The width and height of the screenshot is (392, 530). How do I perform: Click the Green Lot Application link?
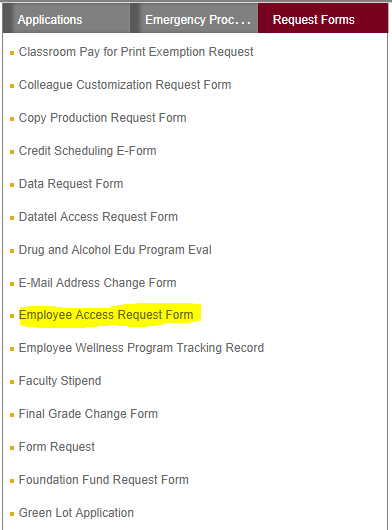[76, 513]
